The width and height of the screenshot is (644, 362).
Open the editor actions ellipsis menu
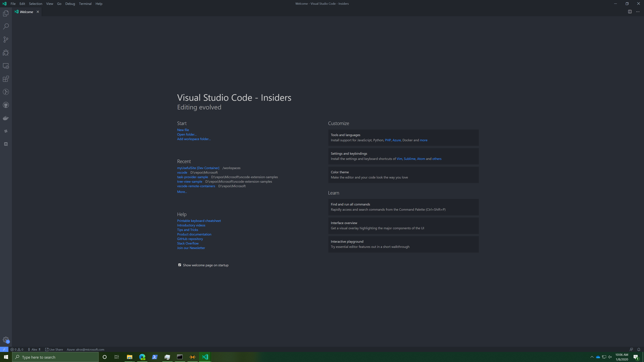(638, 12)
